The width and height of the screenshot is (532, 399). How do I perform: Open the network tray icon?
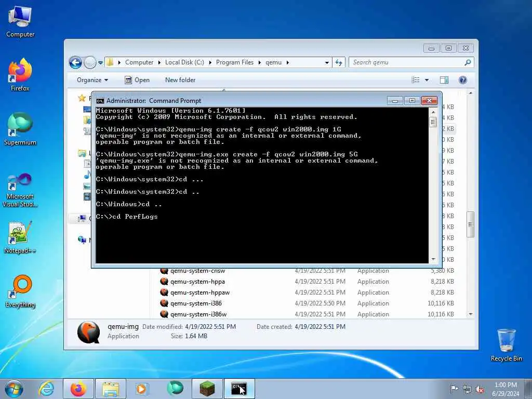[467, 390]
